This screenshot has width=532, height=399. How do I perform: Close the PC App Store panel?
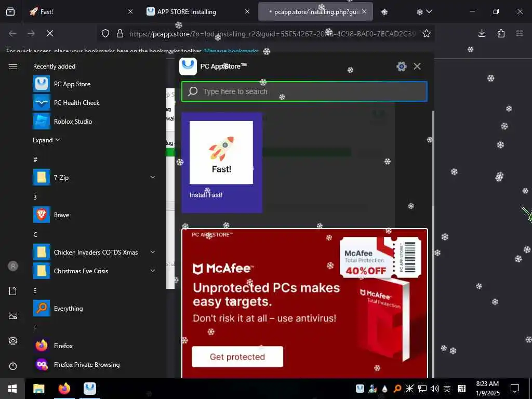(417, 66)
